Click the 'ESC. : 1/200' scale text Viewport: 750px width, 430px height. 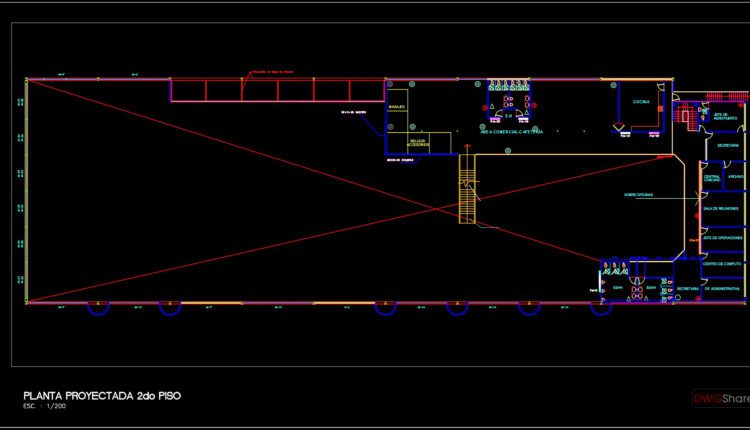tap(44, 406)
